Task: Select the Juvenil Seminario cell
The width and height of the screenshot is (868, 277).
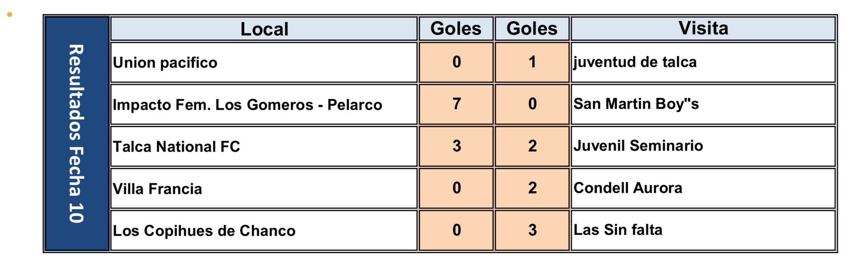Action: [703, 146]
